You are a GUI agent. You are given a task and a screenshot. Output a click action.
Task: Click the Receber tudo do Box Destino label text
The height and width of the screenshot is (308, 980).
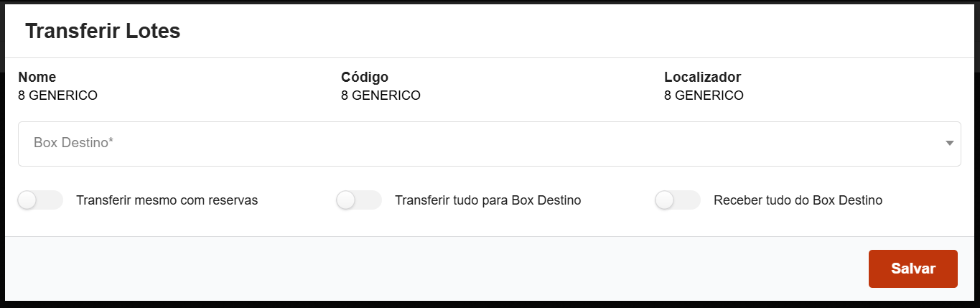[x=798, y=200]
